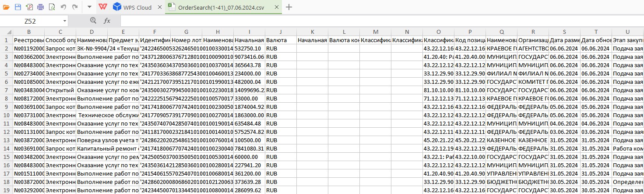Click the zoom magnifier icon near formula bar
Viewport: 644px width, 194px height.
click(x=93, y=21)
